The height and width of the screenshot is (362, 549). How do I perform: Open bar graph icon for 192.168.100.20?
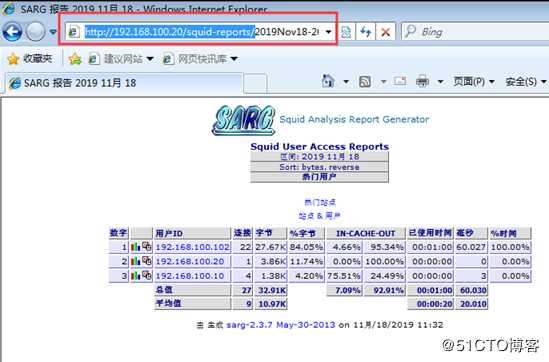pyautogui.click(x=135, y=261)
